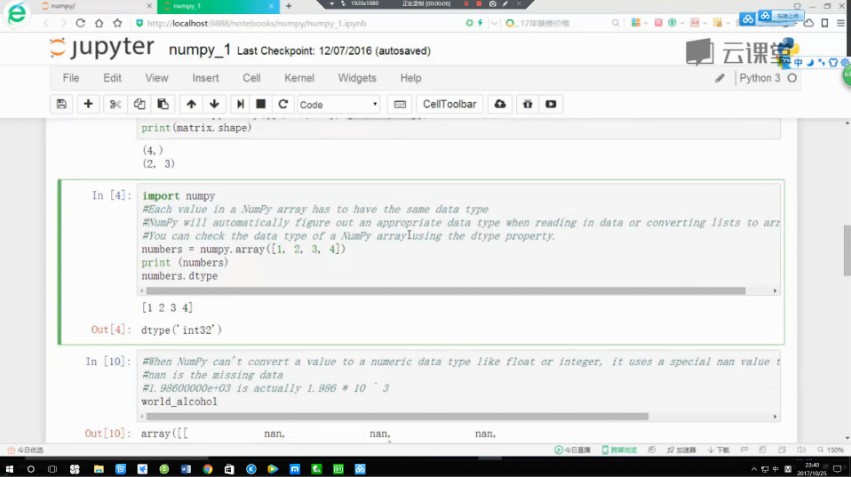This screenshot has height=477, width=851.
Task: Move the selected cell down
Action: pos(214,104)
